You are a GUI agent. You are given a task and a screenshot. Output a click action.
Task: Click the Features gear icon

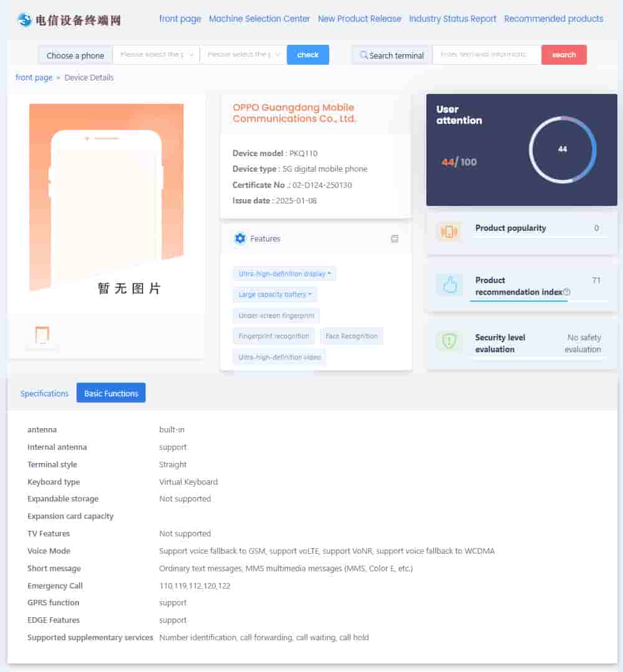(240, 239)
